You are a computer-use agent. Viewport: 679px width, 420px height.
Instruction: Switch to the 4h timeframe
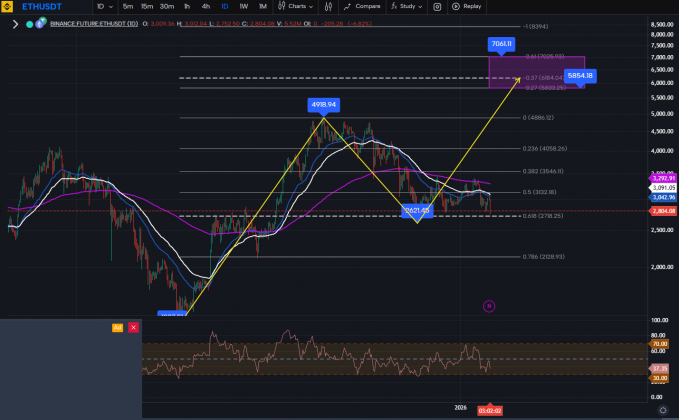(x=205, y=7)
